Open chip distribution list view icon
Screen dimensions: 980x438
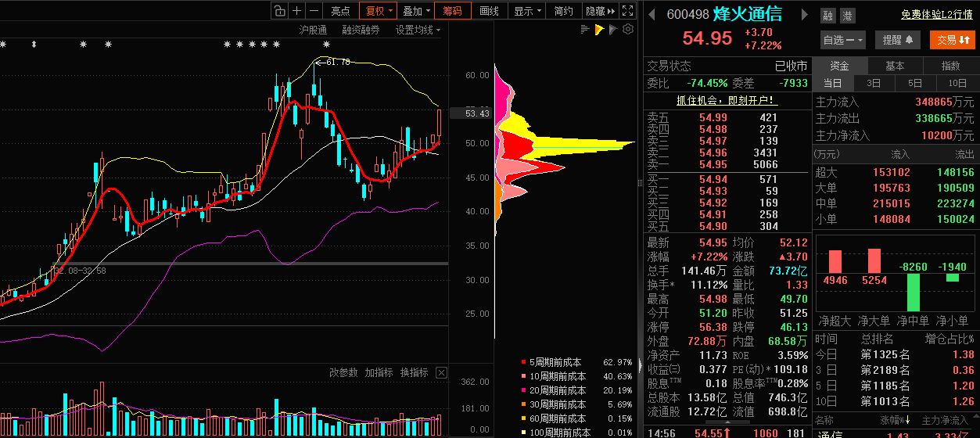[x=585, y=30]
